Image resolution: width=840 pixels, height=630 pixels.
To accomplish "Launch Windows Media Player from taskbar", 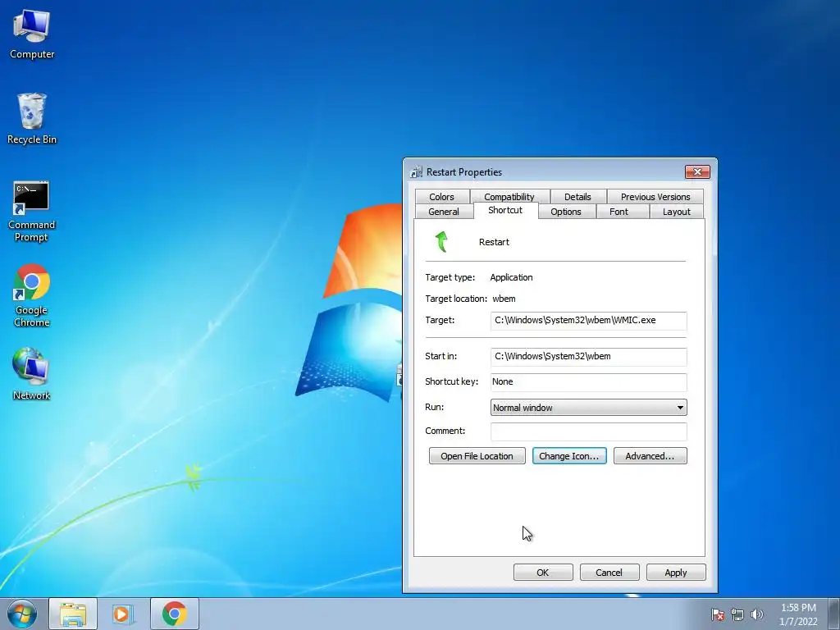I will pos(122,614).
